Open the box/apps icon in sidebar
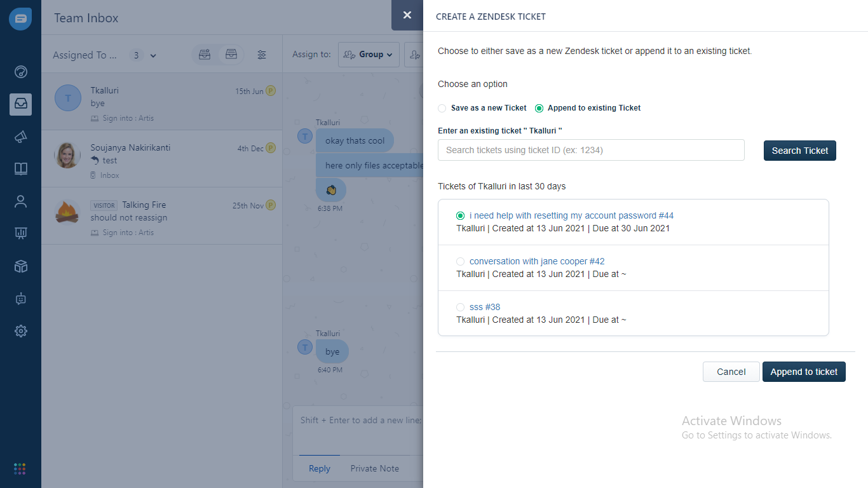Screen dimensions: 868x488 click(x=20, y=266)
